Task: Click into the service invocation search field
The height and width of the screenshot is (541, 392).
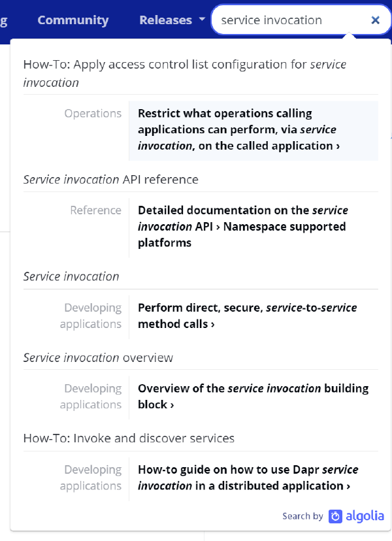Action: (x=293, y=20)
